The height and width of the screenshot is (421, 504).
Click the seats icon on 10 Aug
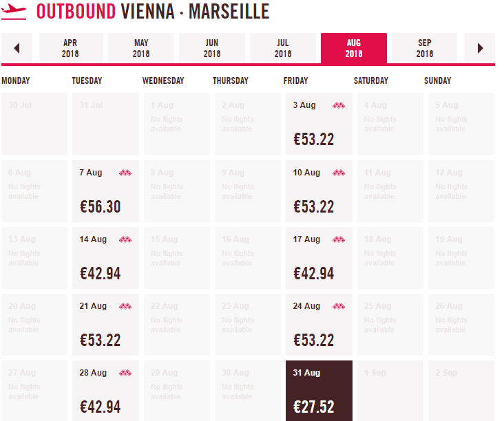[338, 173]
